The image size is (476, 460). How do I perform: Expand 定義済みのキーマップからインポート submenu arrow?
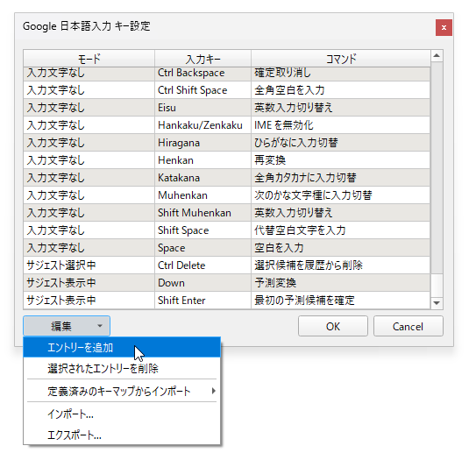tap(214, 391)
